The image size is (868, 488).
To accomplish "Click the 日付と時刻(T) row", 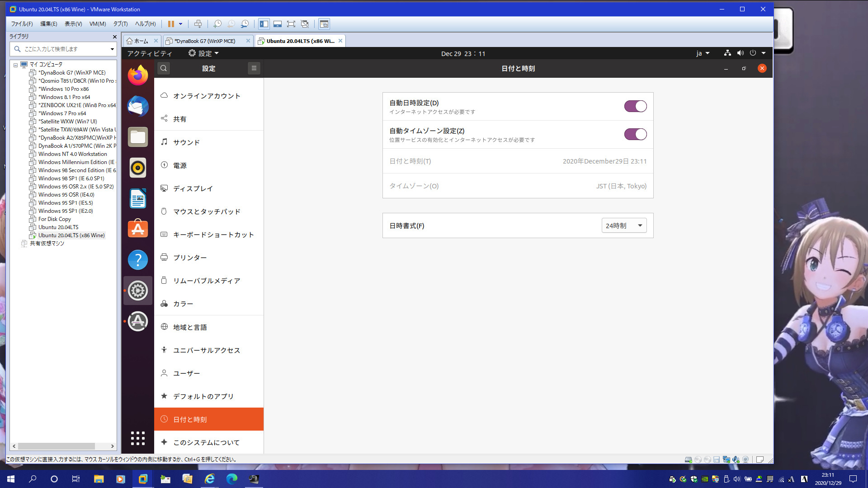I will click(x=518, y=161).
